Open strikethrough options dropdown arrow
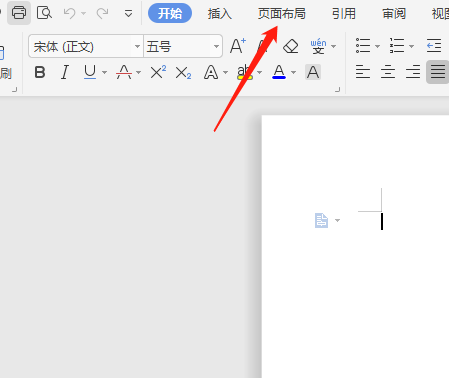The image size is (449, 378). point(139,72)
